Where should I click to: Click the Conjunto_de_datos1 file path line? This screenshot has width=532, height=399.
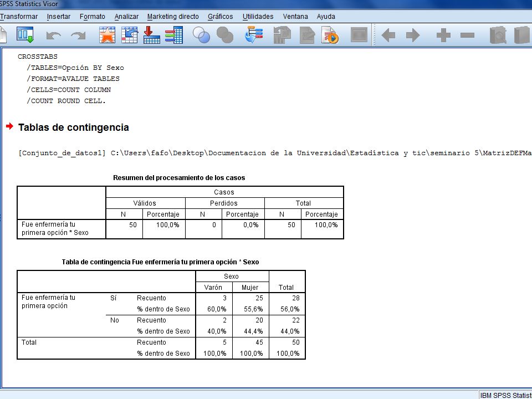(x=275, y=153)
